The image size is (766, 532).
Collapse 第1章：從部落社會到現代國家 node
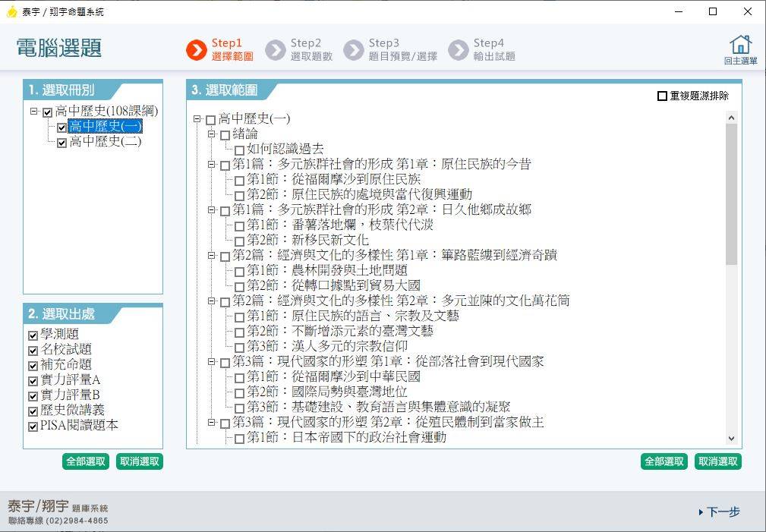pyautogui.click(x=211, y=361)
